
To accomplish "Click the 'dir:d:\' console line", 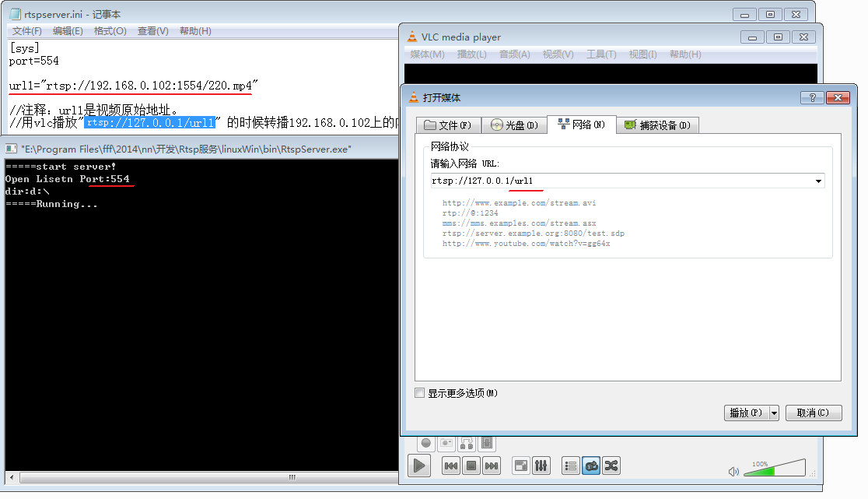I will coord(27,191).
